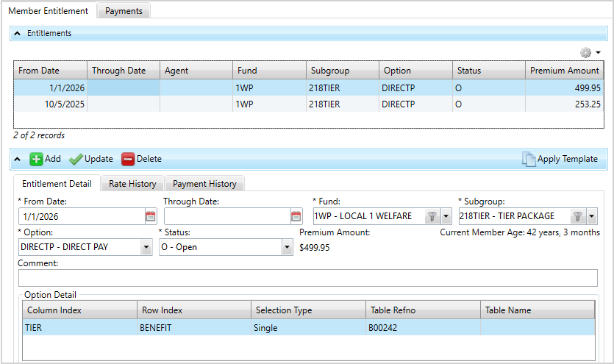Open the Through Date calendar picker

[296, 216]
